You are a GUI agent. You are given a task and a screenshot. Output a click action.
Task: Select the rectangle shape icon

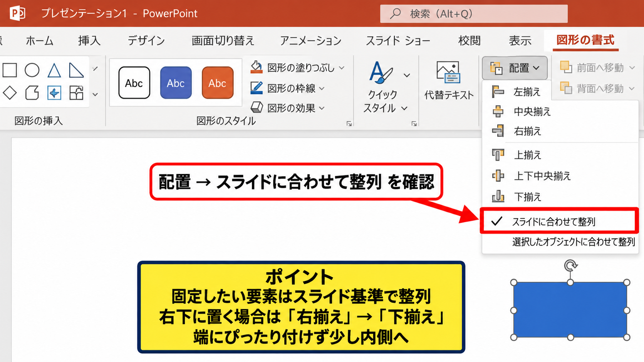tap(10, 70)
